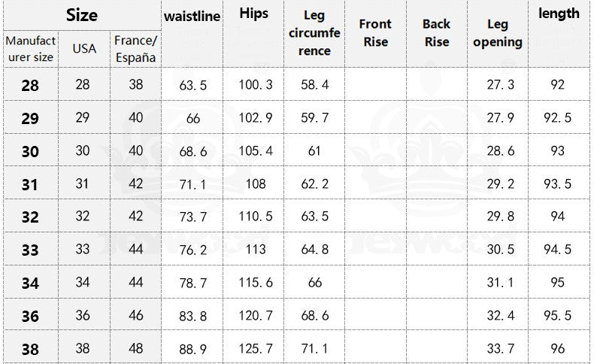Select hips value 102.9
594x364 pixels.
tap(255, 118)
